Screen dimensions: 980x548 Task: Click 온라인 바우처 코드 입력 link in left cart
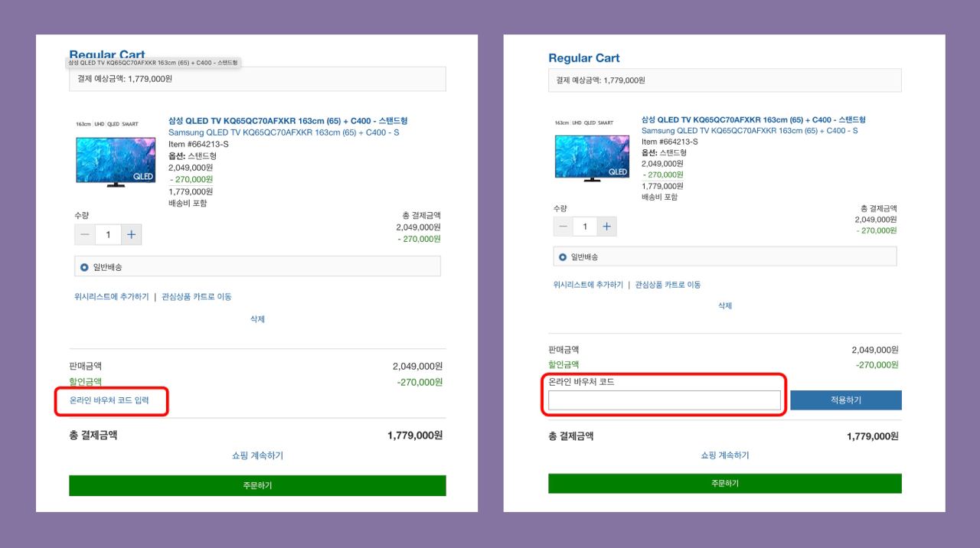point(109,400)
